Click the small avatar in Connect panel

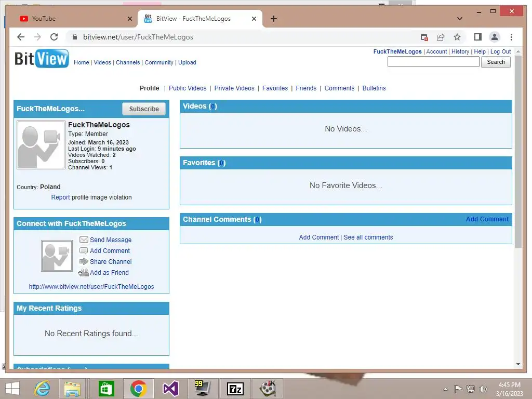click(57, 256)
